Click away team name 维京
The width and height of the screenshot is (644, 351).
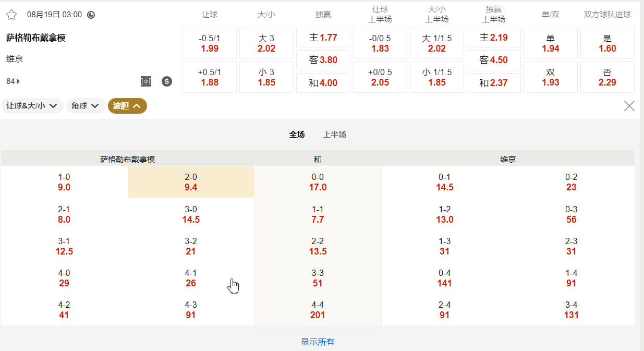click(x=15, y=59)
